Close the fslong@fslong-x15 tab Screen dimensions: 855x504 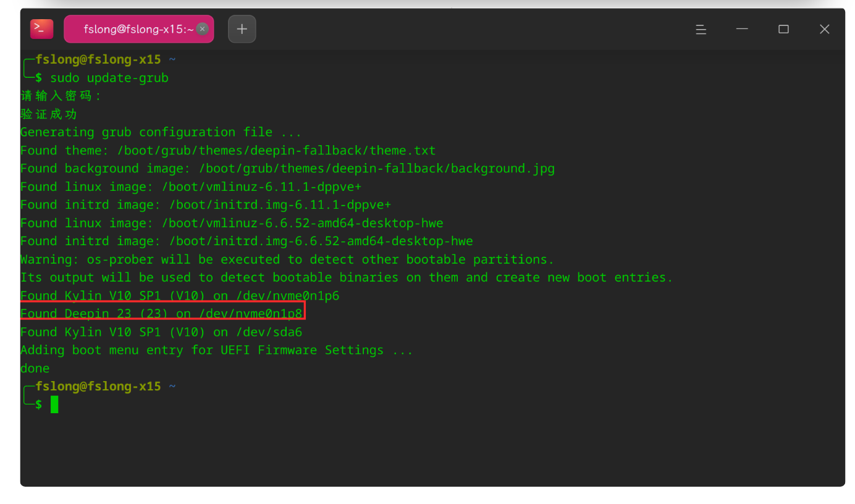point(202,29)
